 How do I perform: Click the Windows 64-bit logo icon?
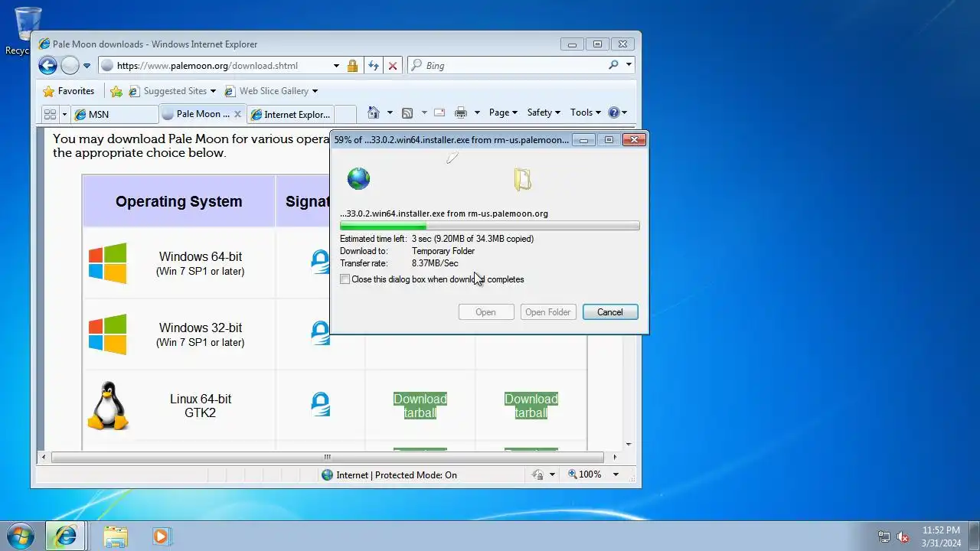pos(107,263)
